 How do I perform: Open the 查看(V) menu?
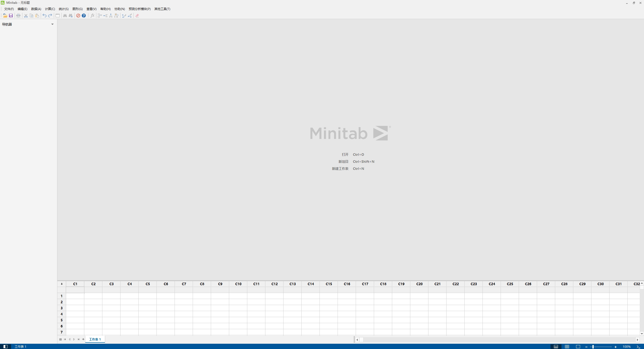(91, 9)
